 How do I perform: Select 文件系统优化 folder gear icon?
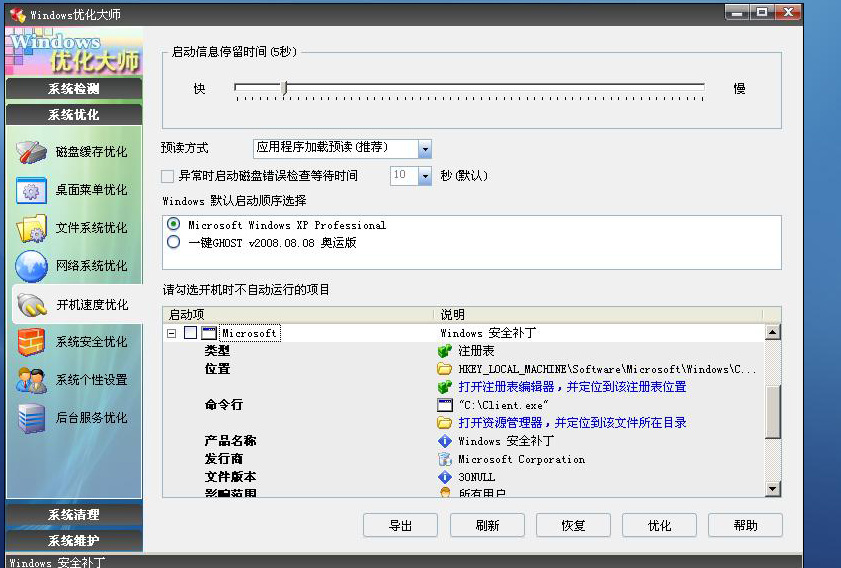[31, 228]
